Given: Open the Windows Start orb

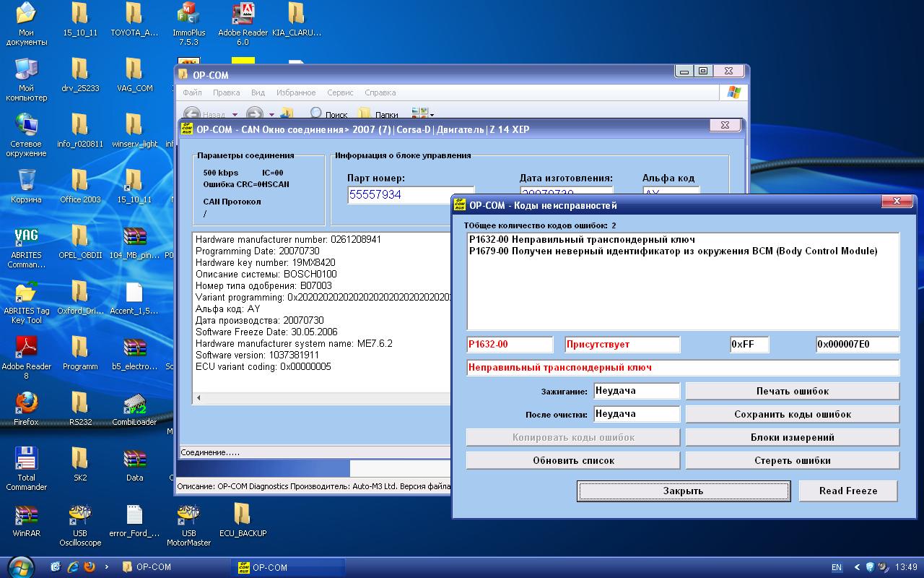Looking at the screenshot, I should tap(19, 566).
